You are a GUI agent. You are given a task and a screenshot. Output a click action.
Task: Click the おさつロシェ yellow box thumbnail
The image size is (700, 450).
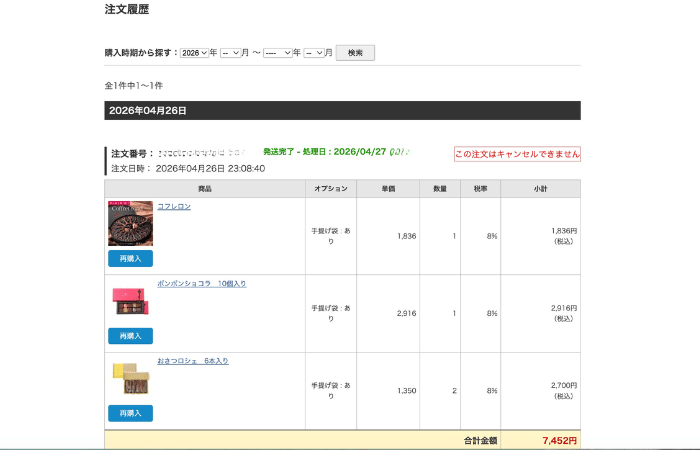point(130,377)
